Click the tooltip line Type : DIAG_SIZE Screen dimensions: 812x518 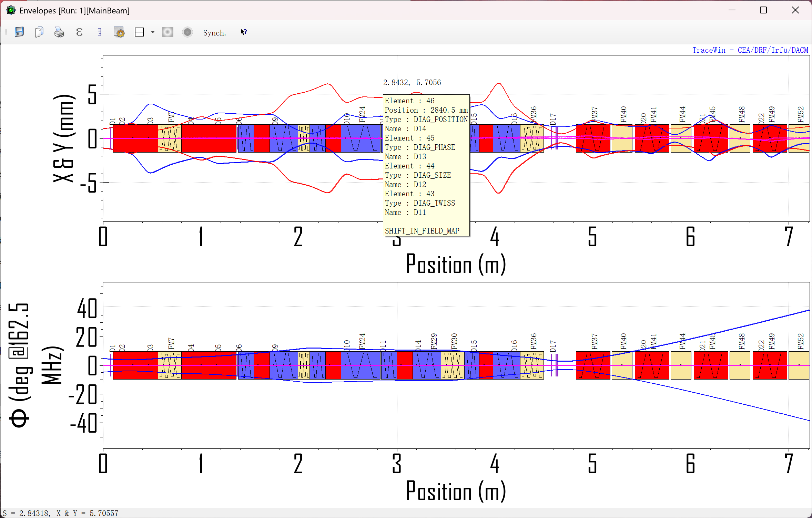tap(418, 175)
